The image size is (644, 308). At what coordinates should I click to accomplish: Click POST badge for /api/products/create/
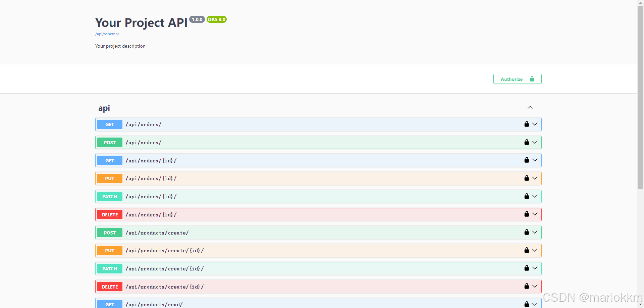(110, 233)
